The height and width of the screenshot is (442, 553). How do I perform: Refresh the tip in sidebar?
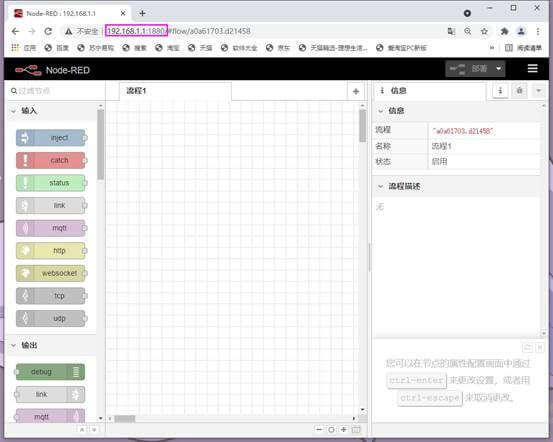click(527, 348)
